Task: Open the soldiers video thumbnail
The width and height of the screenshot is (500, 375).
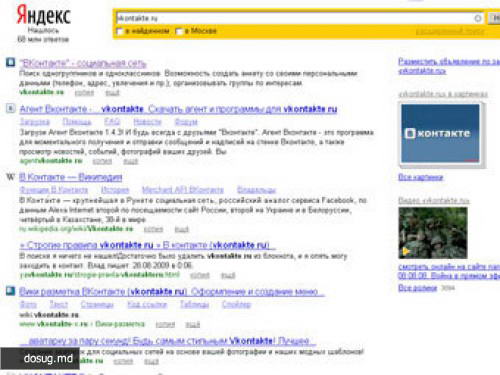Action: tap(433, 233)
